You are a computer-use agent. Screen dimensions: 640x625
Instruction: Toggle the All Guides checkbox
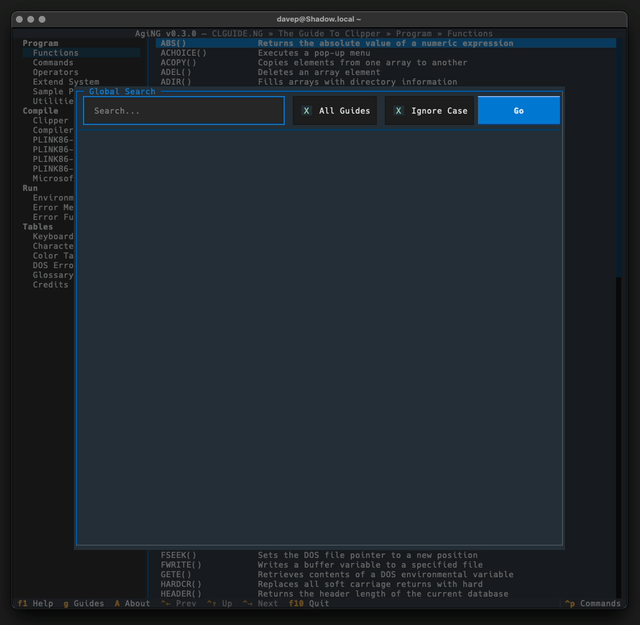(x=335, y=111)
